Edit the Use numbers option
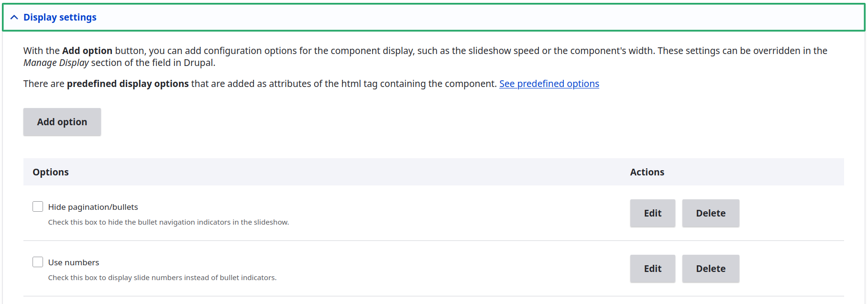868x304 pixels. (x=652, y=268)
